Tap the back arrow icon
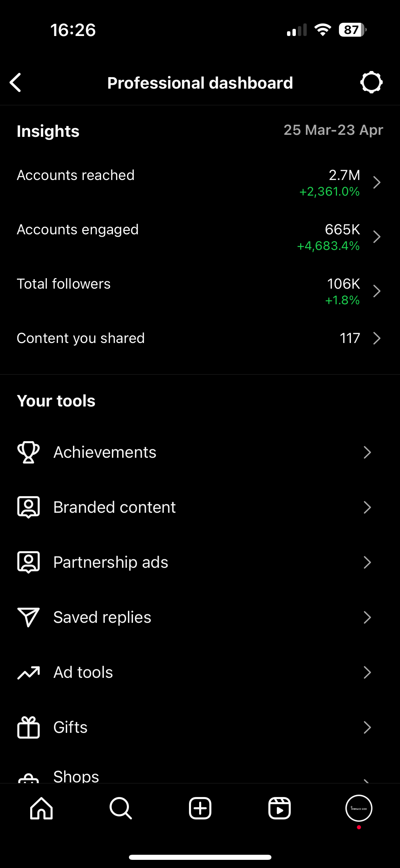This screenshot has width=400, height=868. tap(16, 83)
